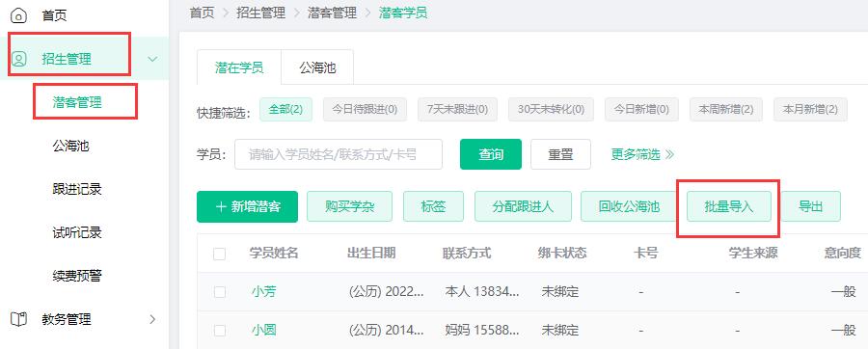Select the 今日待跟进(0) quick filter
The width and height of the screenshot is (868, 349).
[365, 110]
